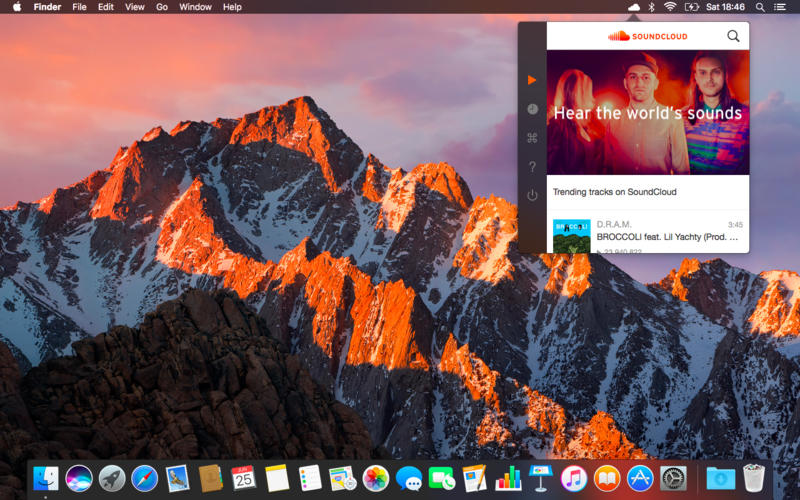The height and width of the screenshot is (500, 800).
Task: Click the battery charging status icon
Action: click(x=691, y=7)
